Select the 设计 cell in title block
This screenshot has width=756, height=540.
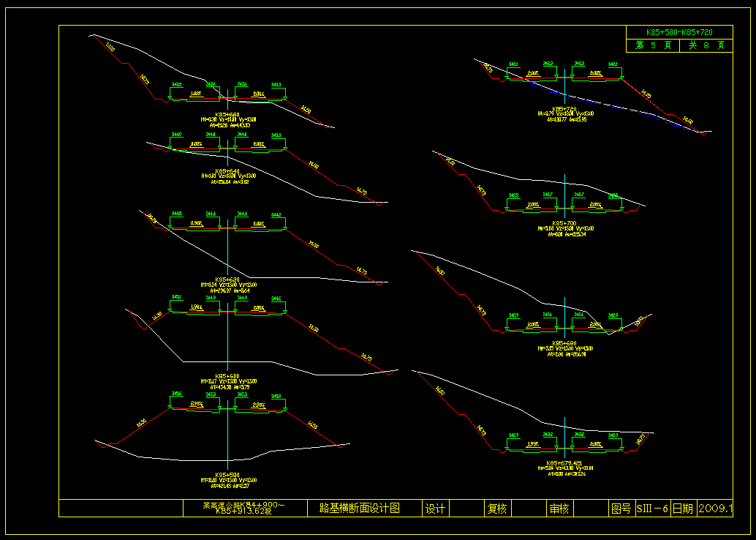(x=435, y=509)
